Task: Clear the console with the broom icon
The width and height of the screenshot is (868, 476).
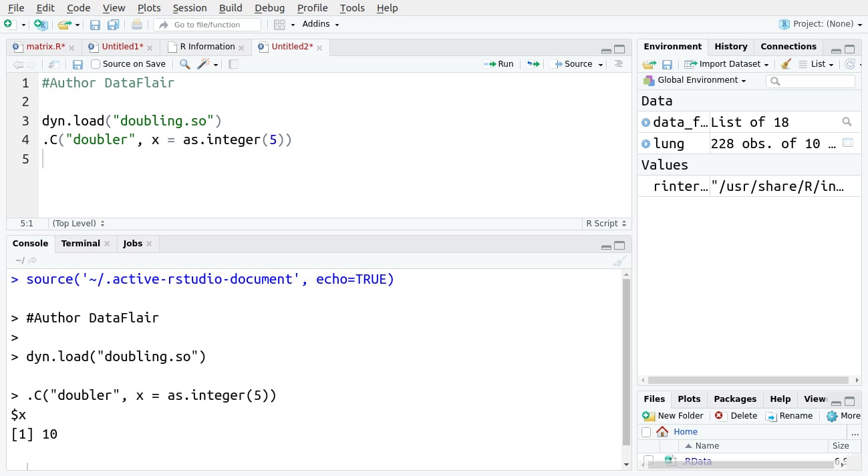Action: point(619,260)
